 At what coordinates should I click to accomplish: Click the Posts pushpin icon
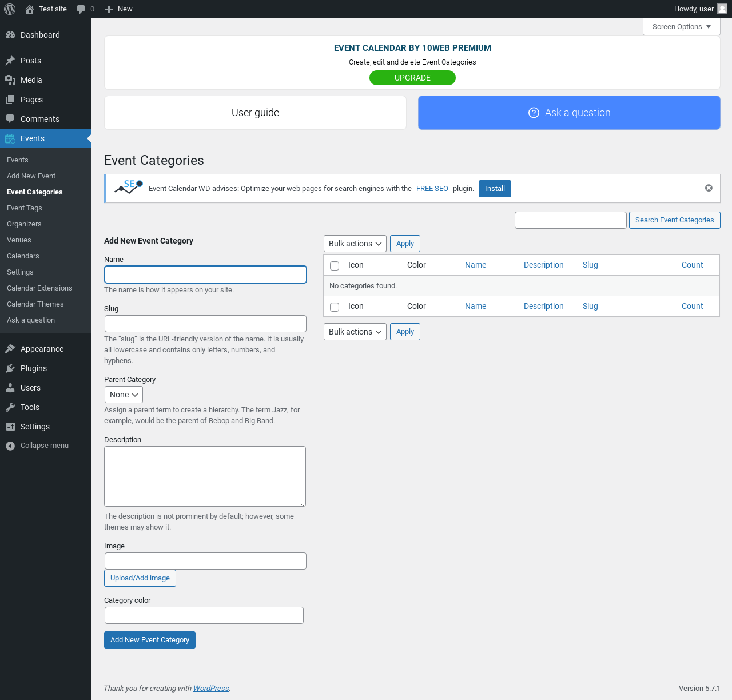10,61
